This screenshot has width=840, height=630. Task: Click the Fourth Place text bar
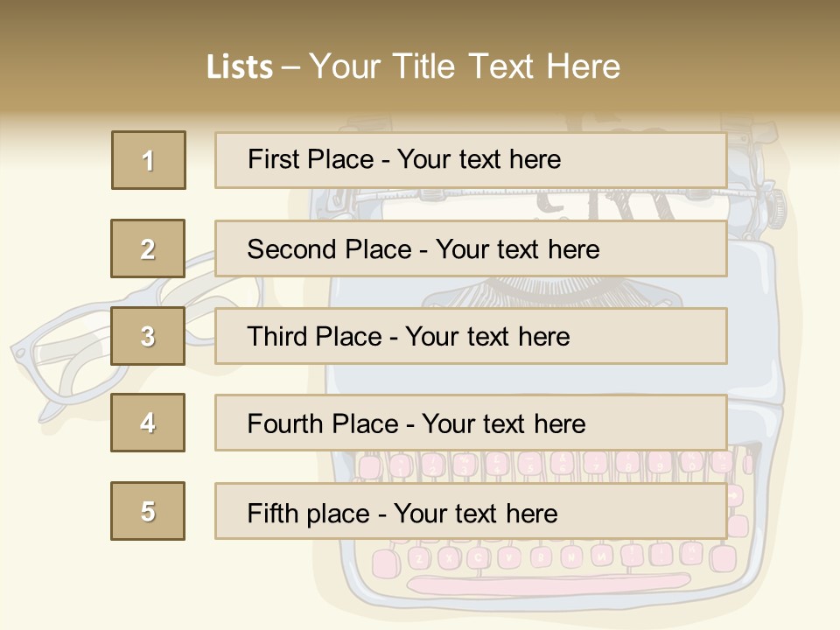coord(471,423)
